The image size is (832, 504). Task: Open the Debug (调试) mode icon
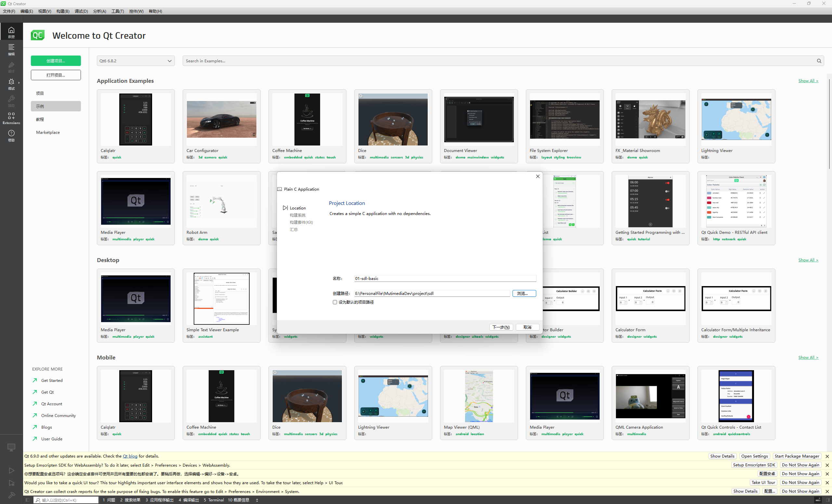click(x=11, y=84)
